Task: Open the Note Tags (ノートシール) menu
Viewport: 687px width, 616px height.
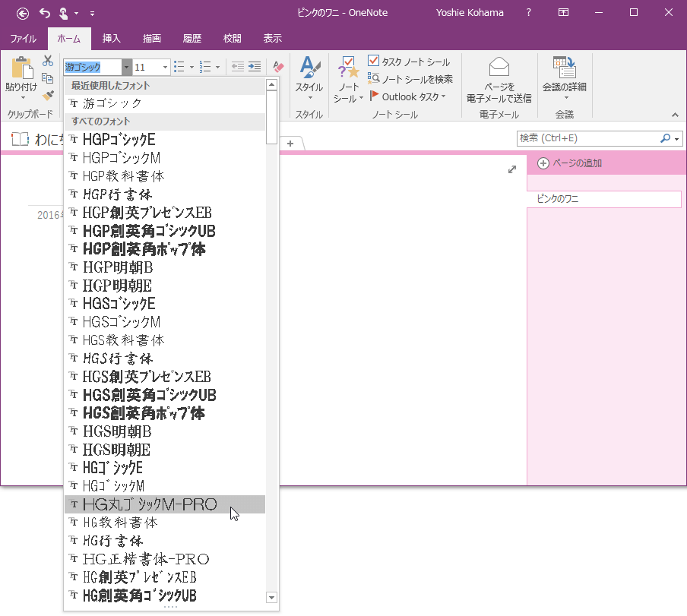Action: point(348,79)
